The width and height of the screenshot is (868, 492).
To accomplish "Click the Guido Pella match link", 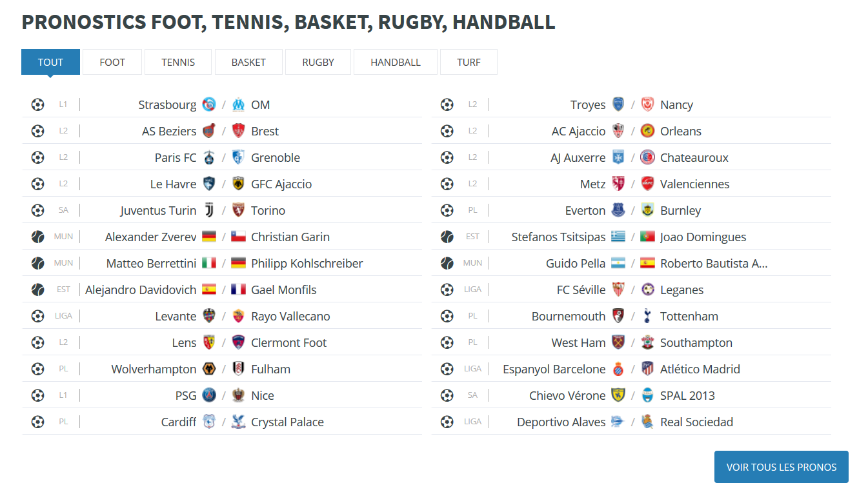I will point(631,263).
